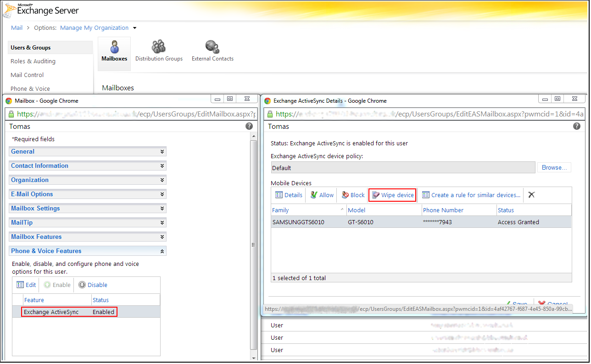Click the help icon in Mailbox window
This screenshot has height=364, width=591.
click(249, 126)
